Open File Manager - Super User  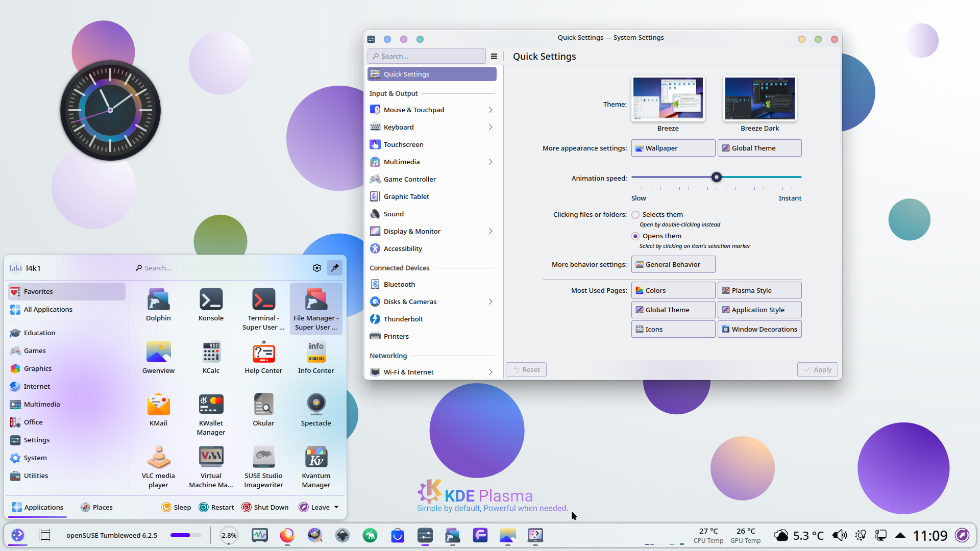316,309
